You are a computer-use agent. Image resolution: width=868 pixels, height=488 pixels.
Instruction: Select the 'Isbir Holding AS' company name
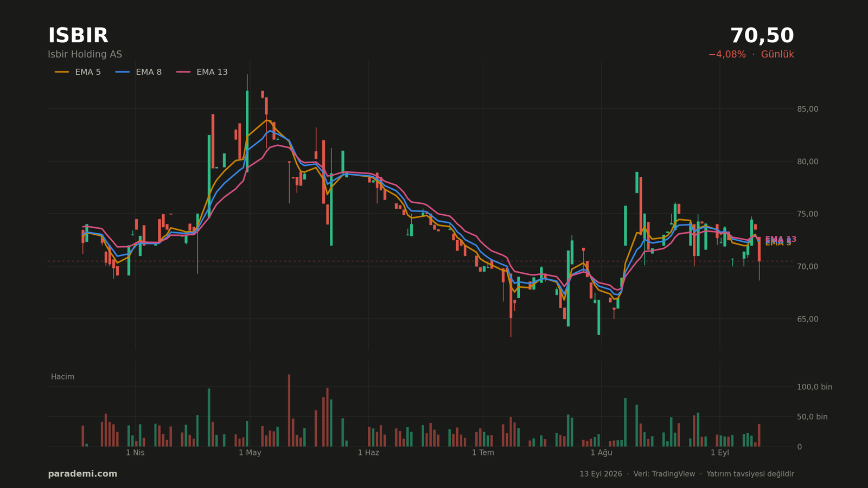[x=85, y=54]
